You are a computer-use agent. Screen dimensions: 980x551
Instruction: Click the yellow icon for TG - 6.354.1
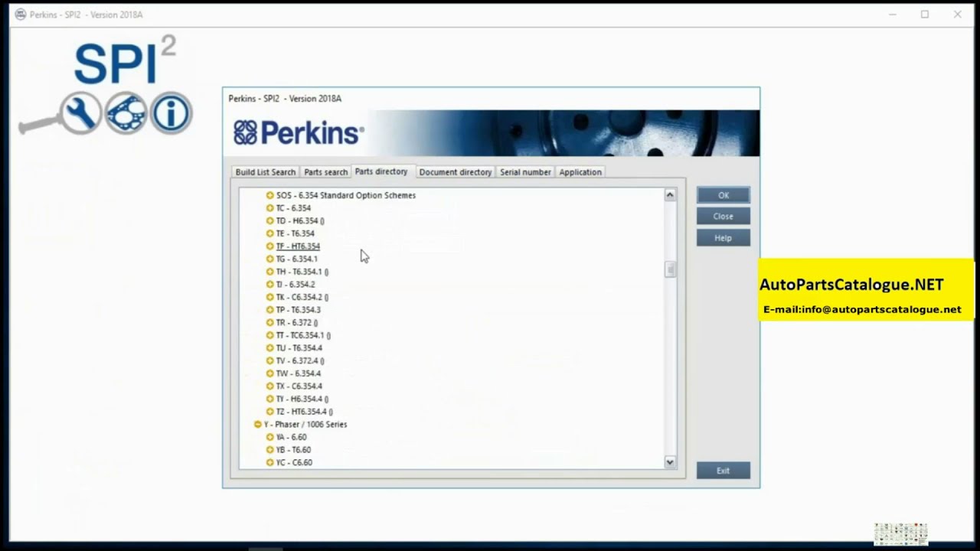(269, 259)
